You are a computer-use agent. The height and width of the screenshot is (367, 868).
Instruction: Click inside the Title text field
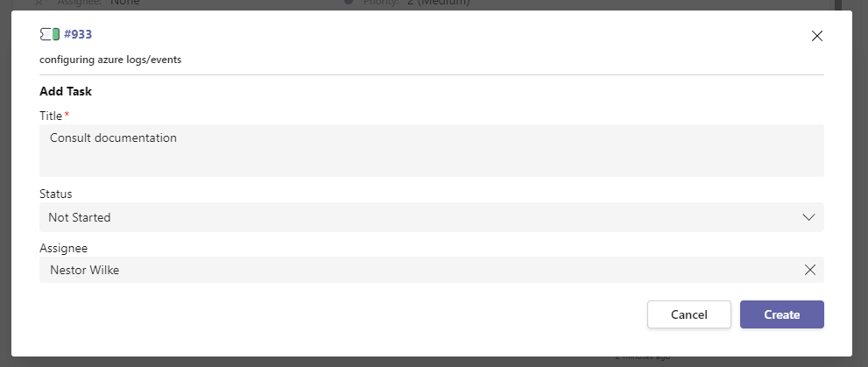click(432, 151)
